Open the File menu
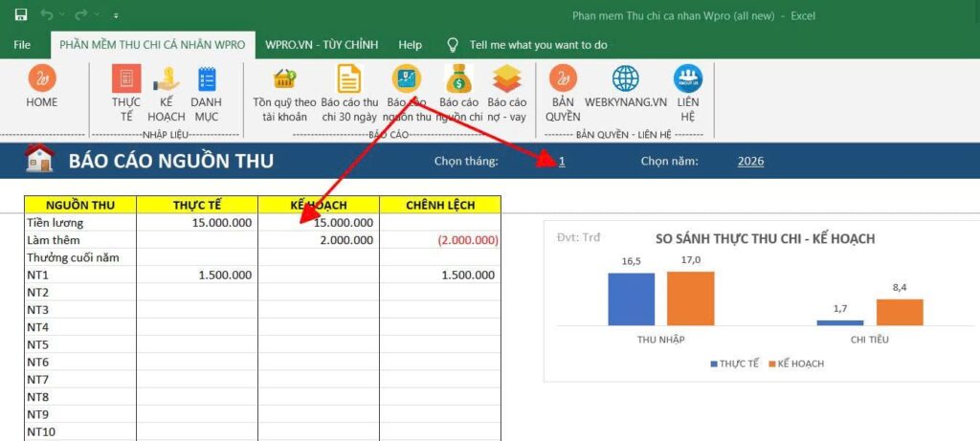This screenshot has height=441, width=980. pyautogui.click(x=22, y=45)
